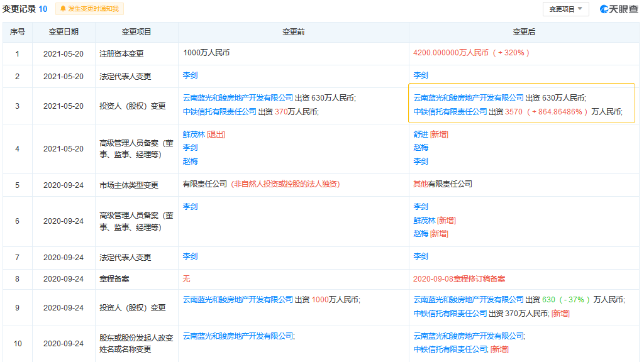
Task: Select 投资人（股权）变更 in row 9
Action: pyautogui.click(x=133, y=308)
